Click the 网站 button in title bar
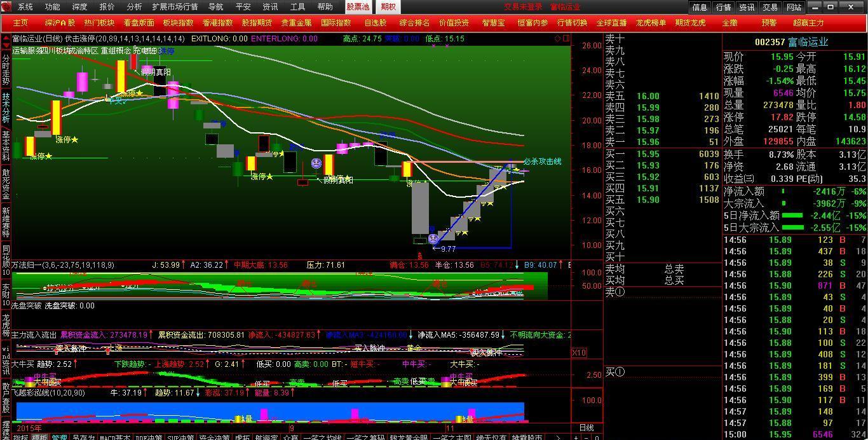The width and height of the screenshot is (868, 440). point(794,7)
